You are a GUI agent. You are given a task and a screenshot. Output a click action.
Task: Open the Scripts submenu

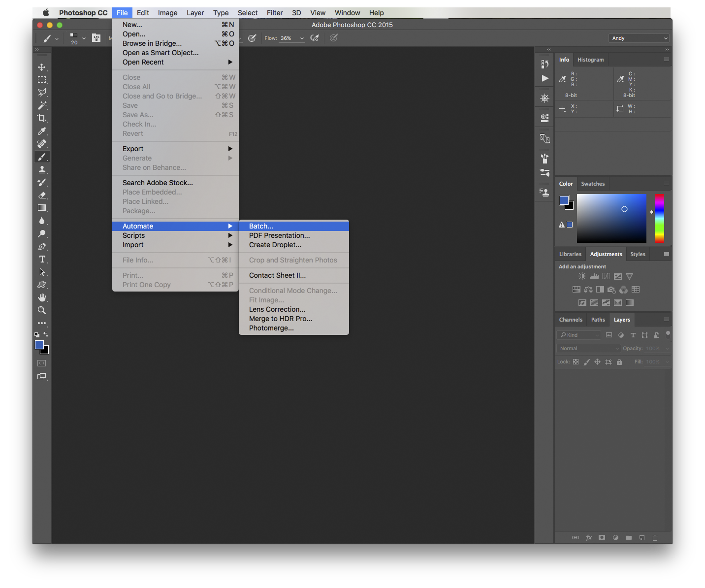[x=176, y=235]
